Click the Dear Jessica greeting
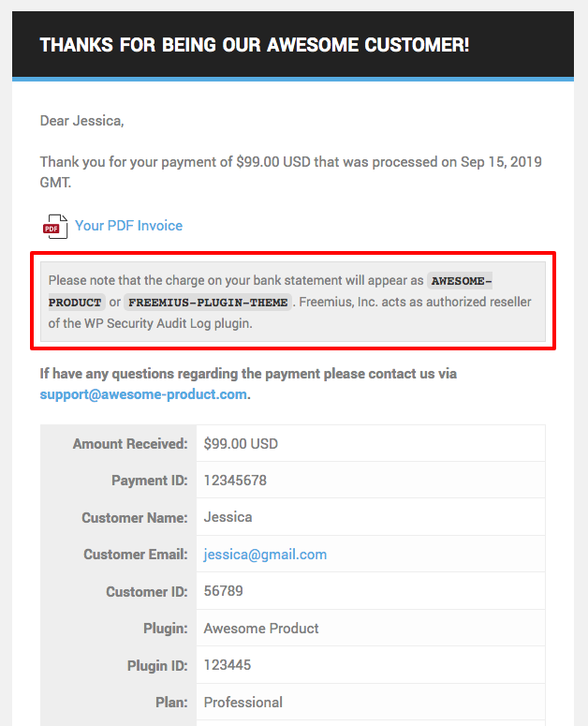 pyautogui.click(x=81, y=121)
